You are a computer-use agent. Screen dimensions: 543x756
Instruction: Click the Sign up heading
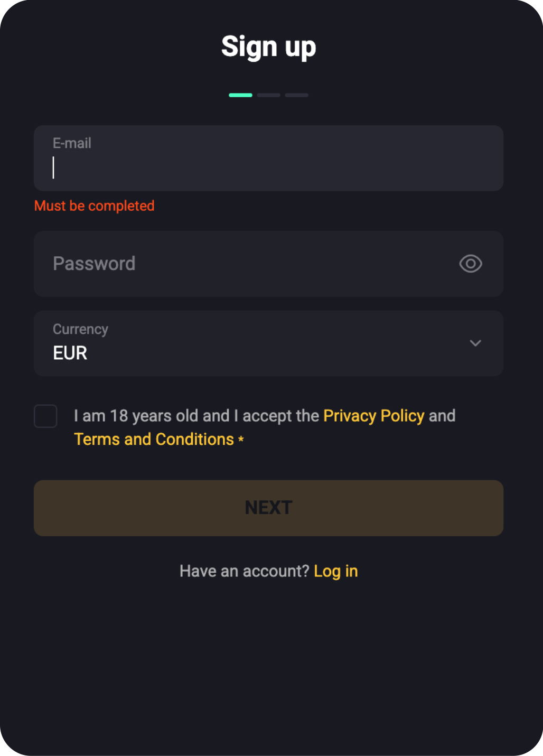[268, 46]
